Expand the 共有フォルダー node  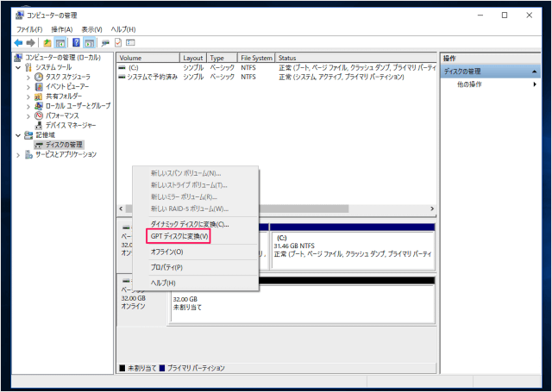(x=28, y=96)
